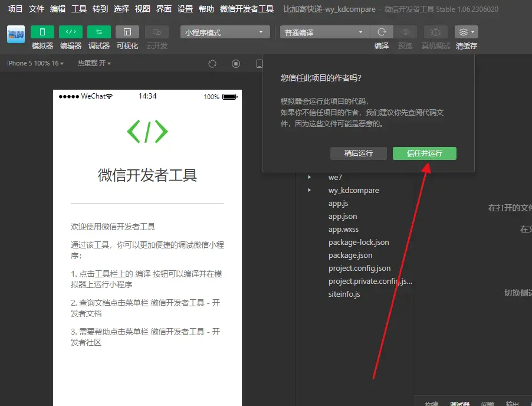The width and height of the screenshot is (532, 406).
Task: Toggle the 调试器 debugger panel button
Action: point(99,32)
